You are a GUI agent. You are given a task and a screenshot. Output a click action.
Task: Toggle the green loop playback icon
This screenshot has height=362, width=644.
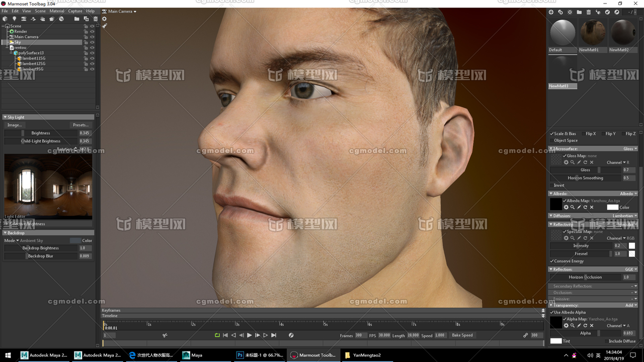217,335
